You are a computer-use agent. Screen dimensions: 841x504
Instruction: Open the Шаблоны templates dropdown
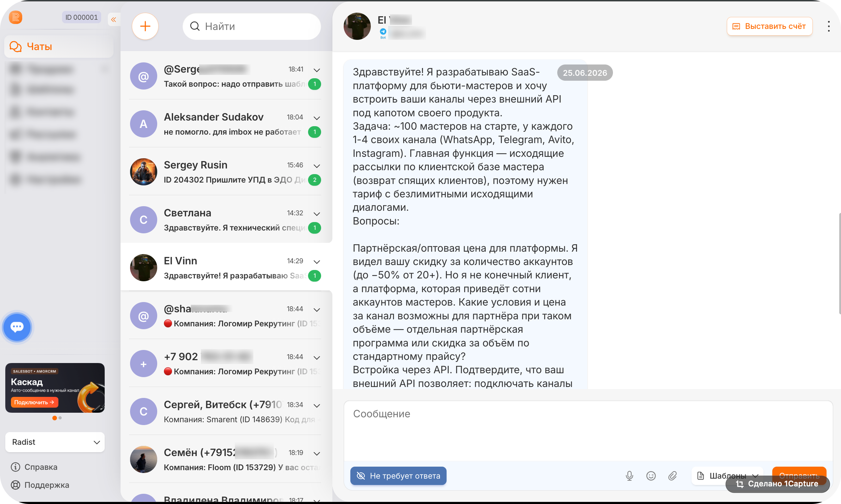[x=728, y=476]
